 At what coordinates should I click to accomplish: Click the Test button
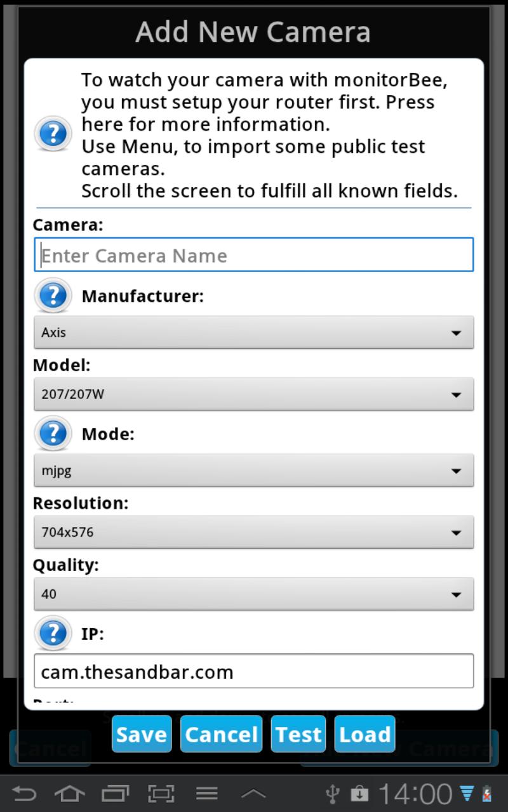coord(298,734)
